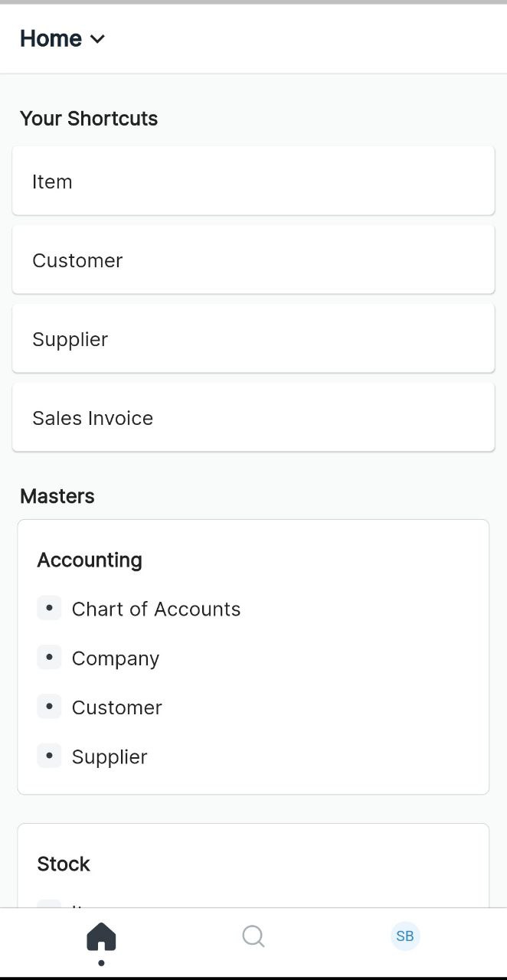Open the Sales Invoice shortcut
Image resolution: width=507 pixels, height=980 pixels.
[x=253, y=418]
